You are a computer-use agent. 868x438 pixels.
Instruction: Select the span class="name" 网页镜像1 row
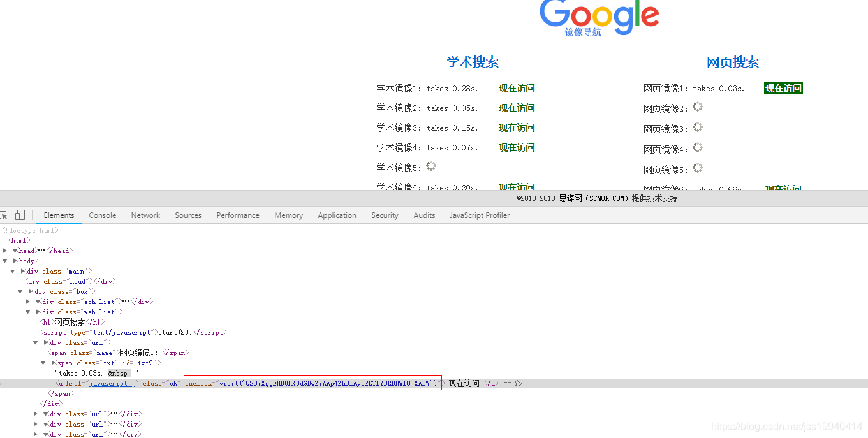click(x=118, y=353)
